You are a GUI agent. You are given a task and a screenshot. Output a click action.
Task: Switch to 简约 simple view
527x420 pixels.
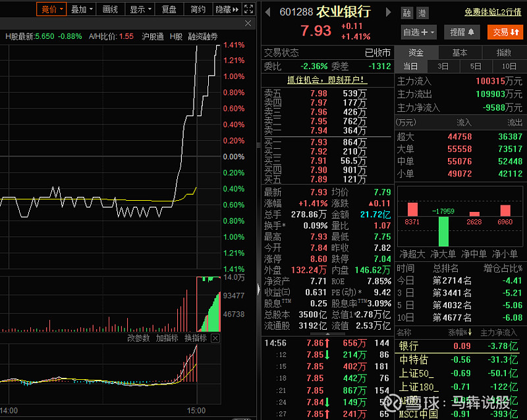198,9
